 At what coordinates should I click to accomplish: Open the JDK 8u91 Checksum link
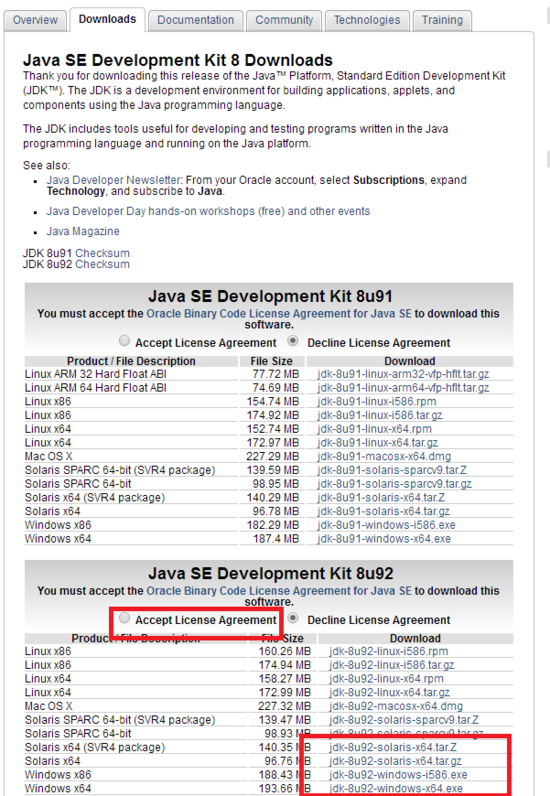point(103,253)
